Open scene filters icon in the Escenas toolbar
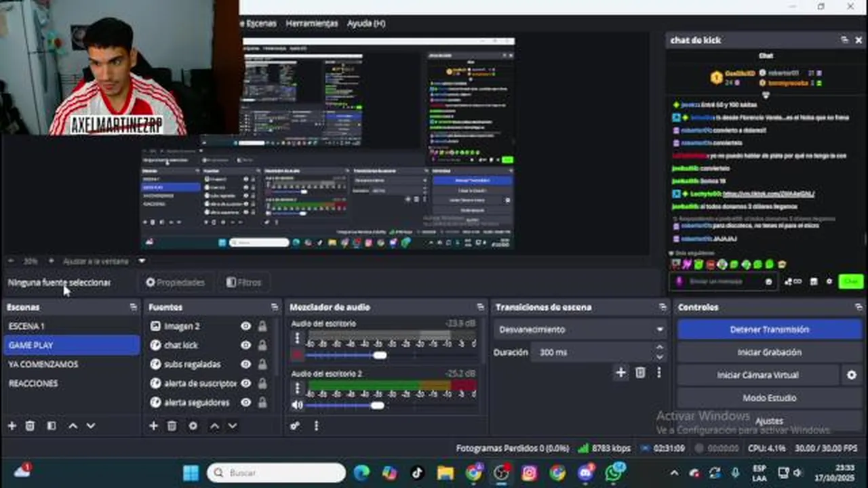 click(x=52, y=426)
